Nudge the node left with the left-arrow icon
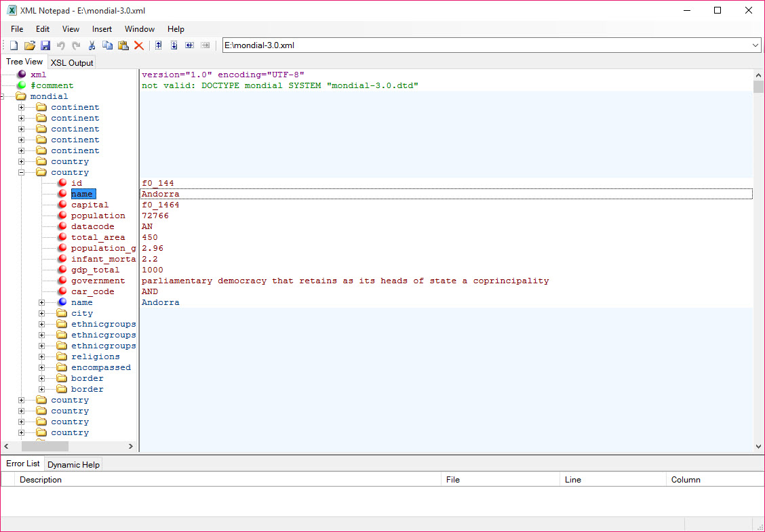This screenshot has width=765, height=532. (189, 45)
